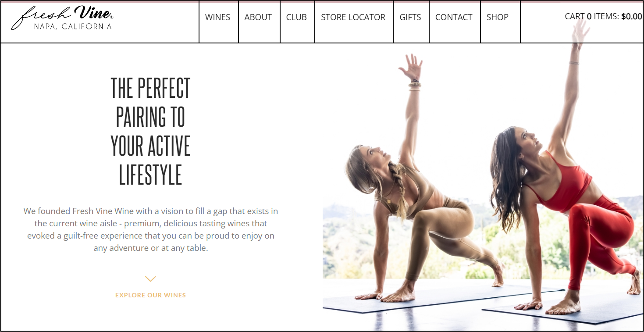
Task: Click the $0.00 cart total
Action: [x=632, y=17]
